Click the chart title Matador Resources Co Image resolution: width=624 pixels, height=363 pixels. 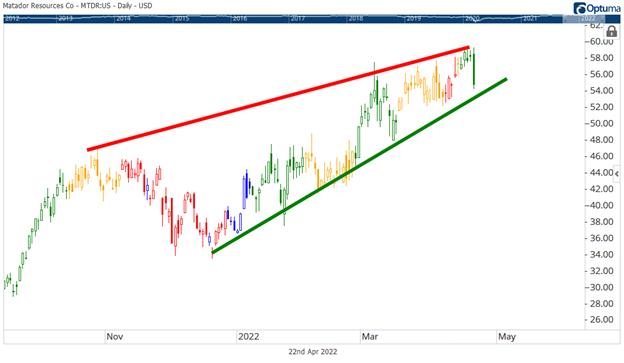point(38,6)
